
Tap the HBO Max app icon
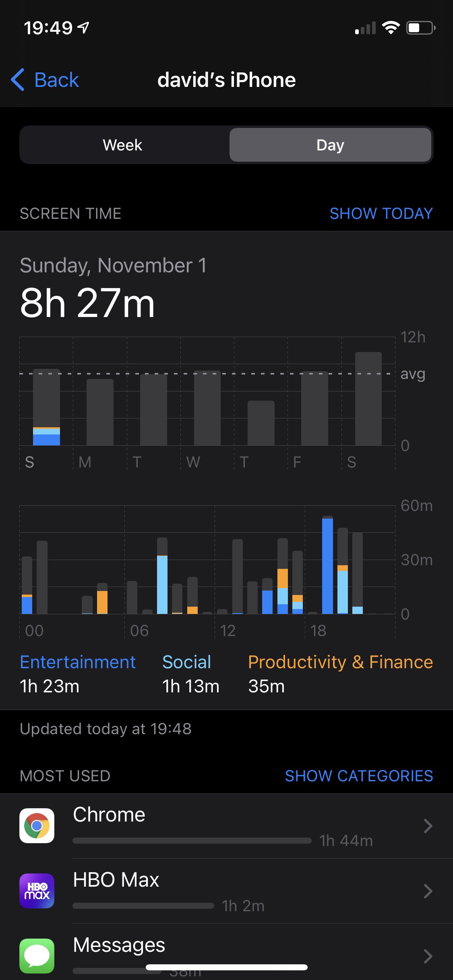(37, 891)
